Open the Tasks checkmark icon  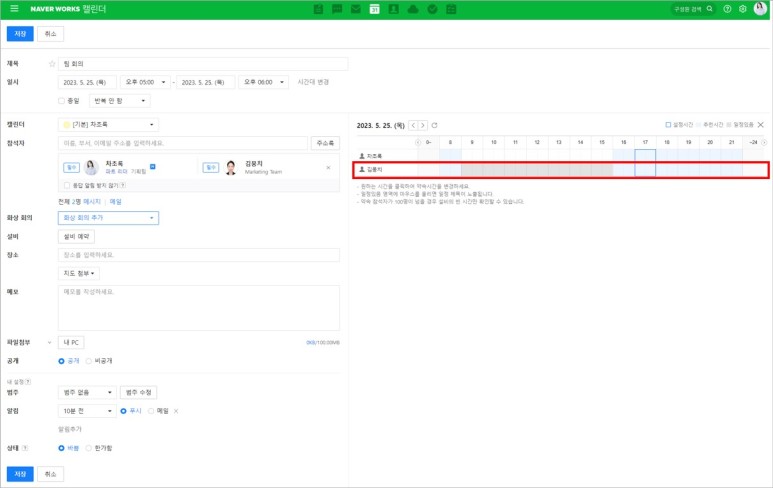coord(432,9)
